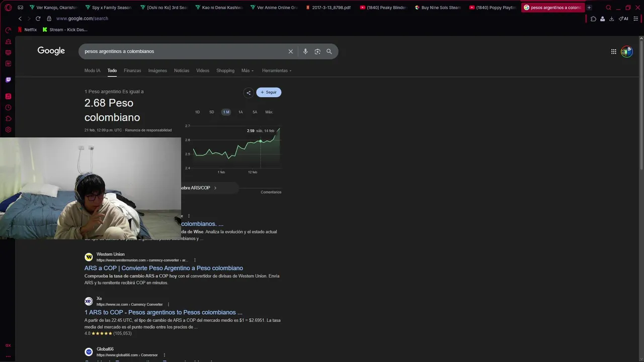The height and width of the screenshot is (362, 644).
Task: Open the Easy Setup menu lines icon
Action: tap(636, 19)
